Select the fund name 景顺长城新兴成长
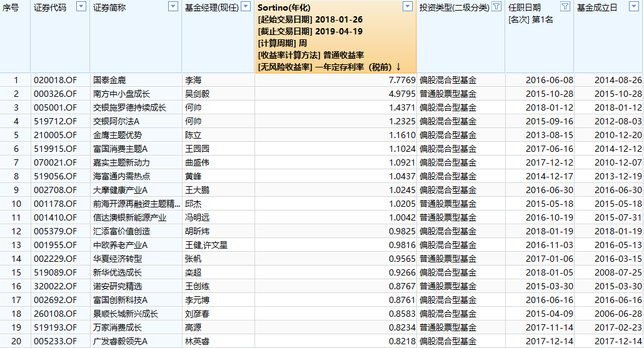This screenshot has width=644, height=348. click(x=125, y=314)
